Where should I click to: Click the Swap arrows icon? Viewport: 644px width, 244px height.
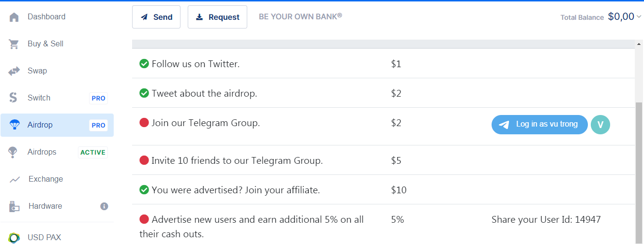[14, 71]
